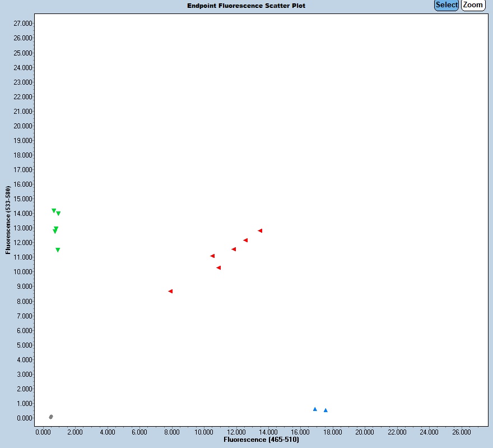Click the left blue triangle data point

315,409
